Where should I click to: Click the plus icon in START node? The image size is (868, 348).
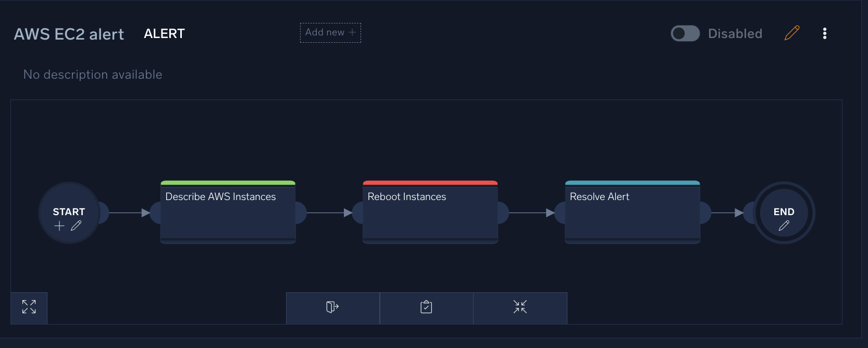59,226
